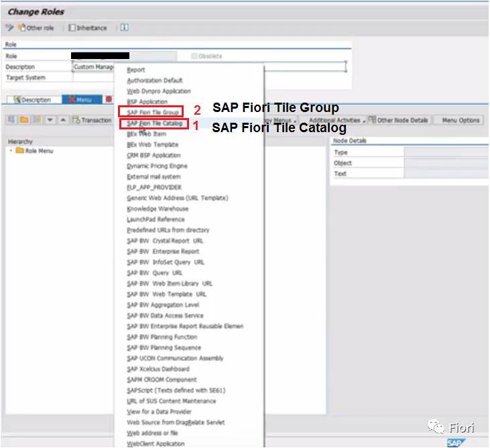This screenshot has width=490, height=448.
Task: Choose BEx Web Item entry
Action: point(146,134)
